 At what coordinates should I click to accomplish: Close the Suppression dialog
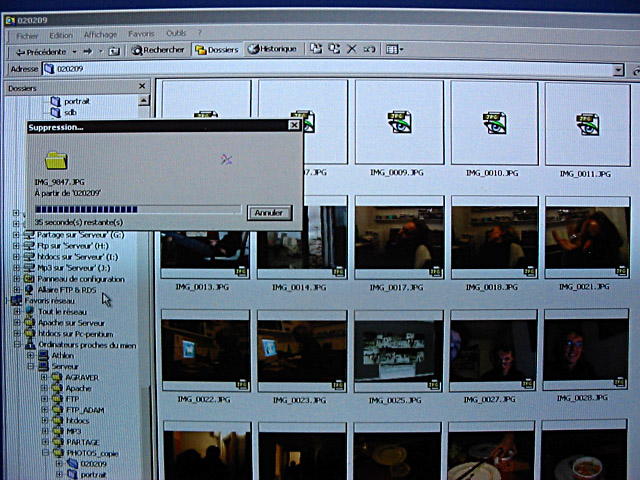pyautogui.click(x=294, y=125)
